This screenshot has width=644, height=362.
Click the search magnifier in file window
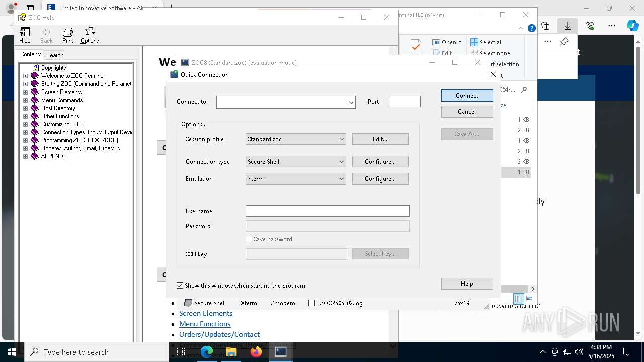click(x=524, y=89)
